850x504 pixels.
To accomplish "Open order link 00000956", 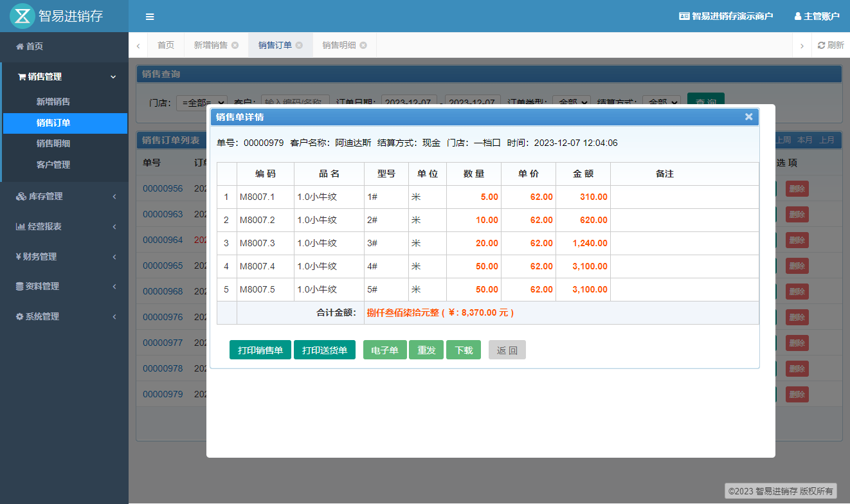I will point(163,188).
